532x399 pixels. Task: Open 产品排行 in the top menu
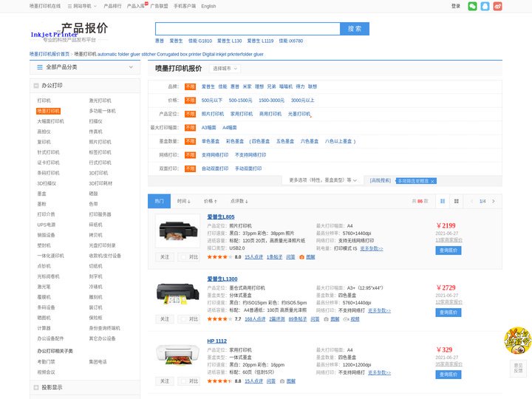112,6
